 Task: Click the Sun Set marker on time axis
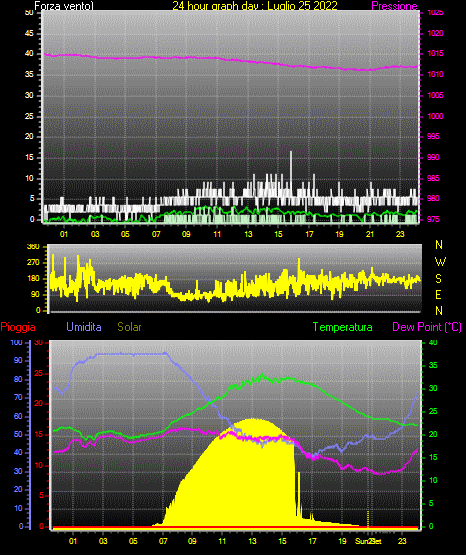pyautogui.click(x=368, y=542)
